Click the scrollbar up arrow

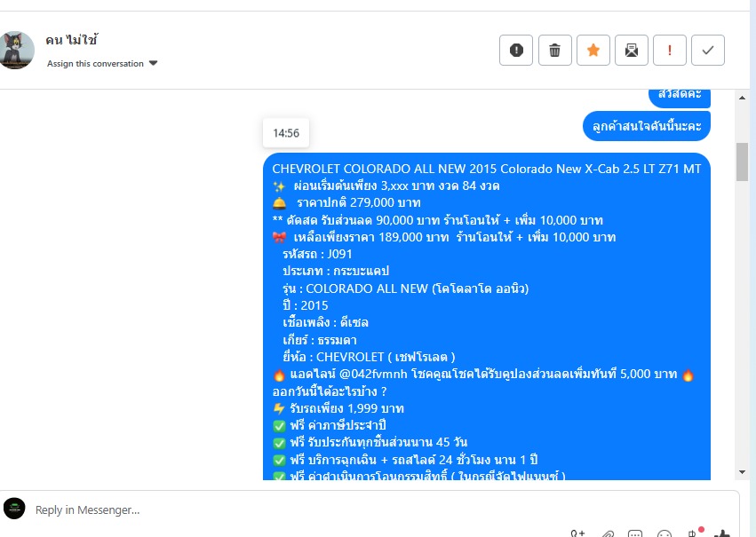[x=742, y=98]
